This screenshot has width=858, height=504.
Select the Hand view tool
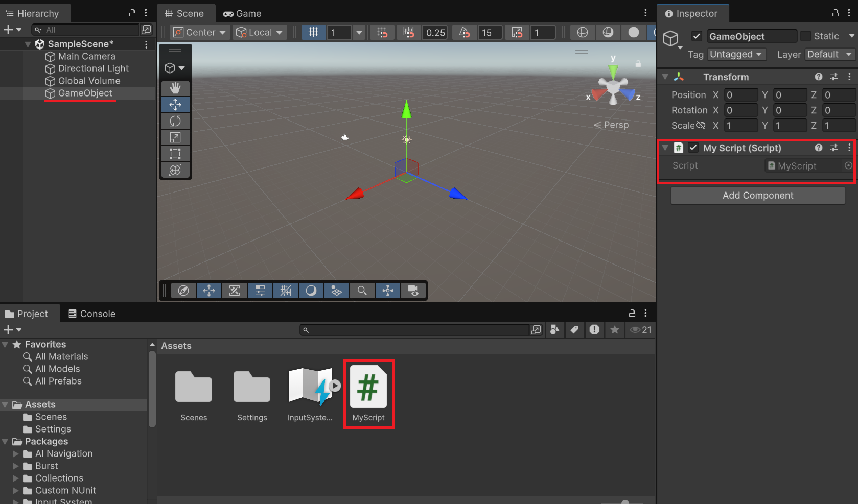[x=175, y=88]
